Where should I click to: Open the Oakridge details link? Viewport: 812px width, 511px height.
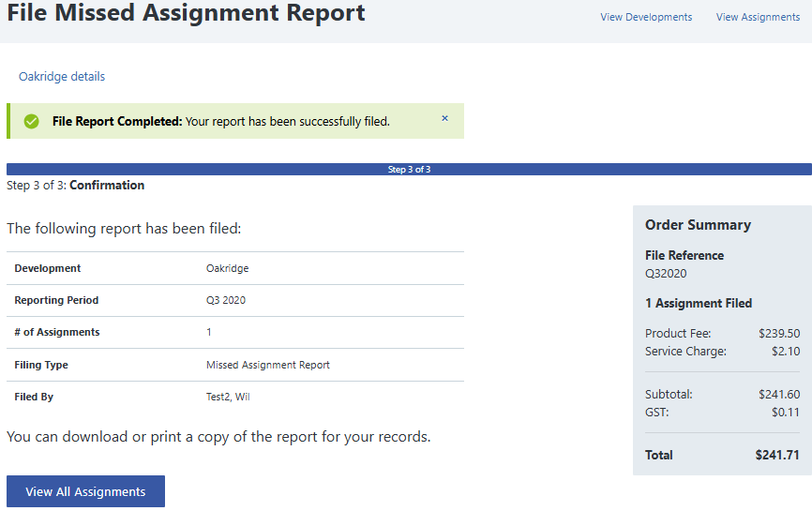click(62, 77)
